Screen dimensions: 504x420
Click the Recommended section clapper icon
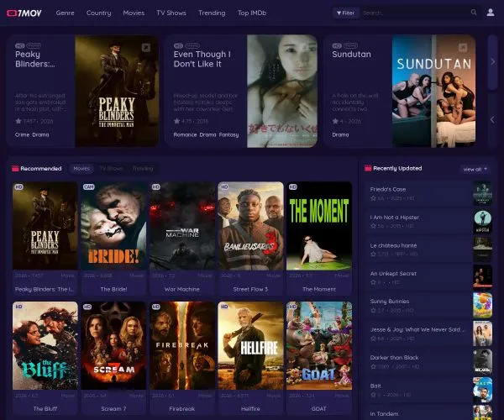tap(15, 168)
